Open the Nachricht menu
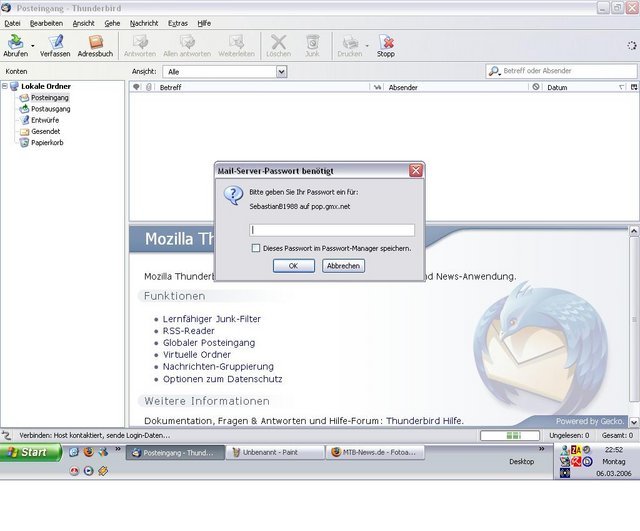The height and width of the screenshot is (531, 640). pyautogui.click(x=144, y=23)
